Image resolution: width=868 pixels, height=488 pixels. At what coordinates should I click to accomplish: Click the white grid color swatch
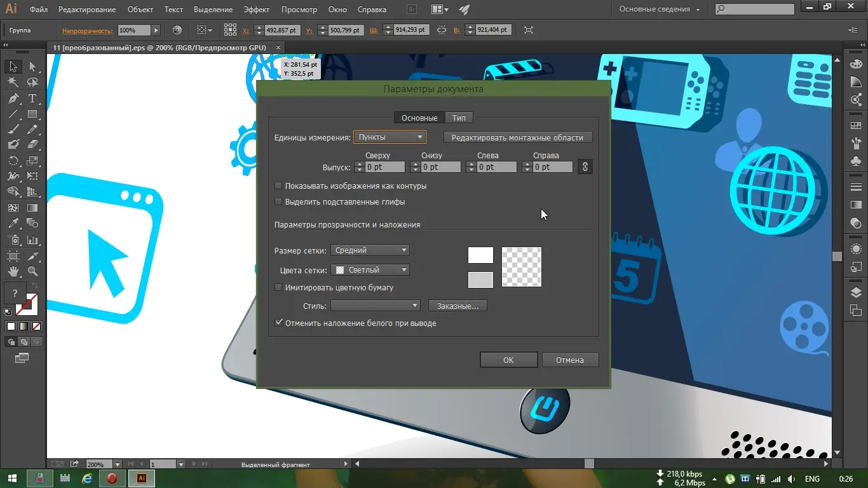pos(480,255)
